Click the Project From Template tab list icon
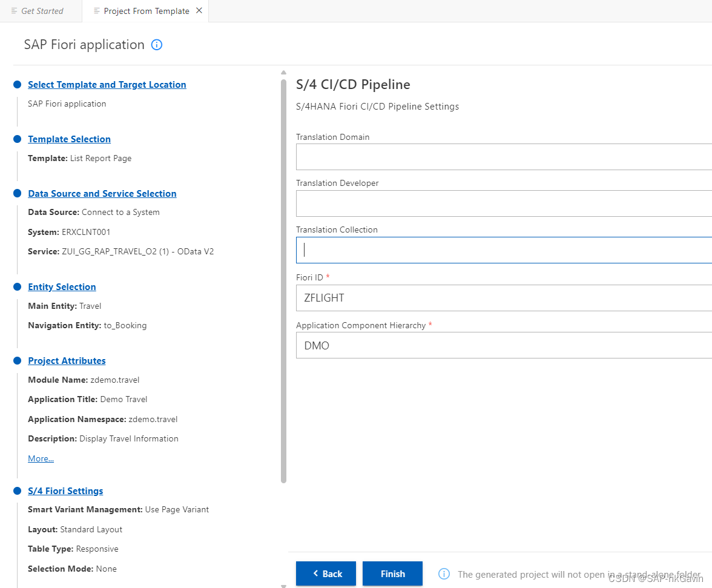This screenshot has height=588, width=712. [97, 10]
